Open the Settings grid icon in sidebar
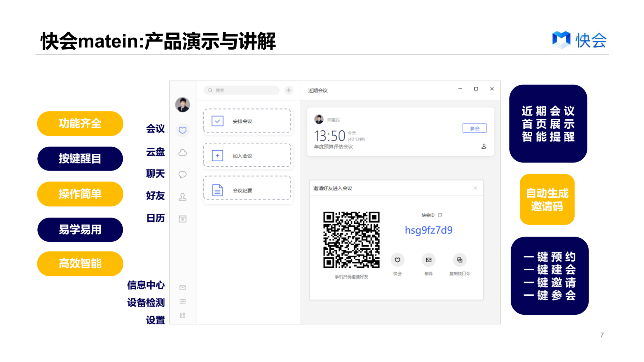Viewport: 644px width, 362px height. coord(183,315)
